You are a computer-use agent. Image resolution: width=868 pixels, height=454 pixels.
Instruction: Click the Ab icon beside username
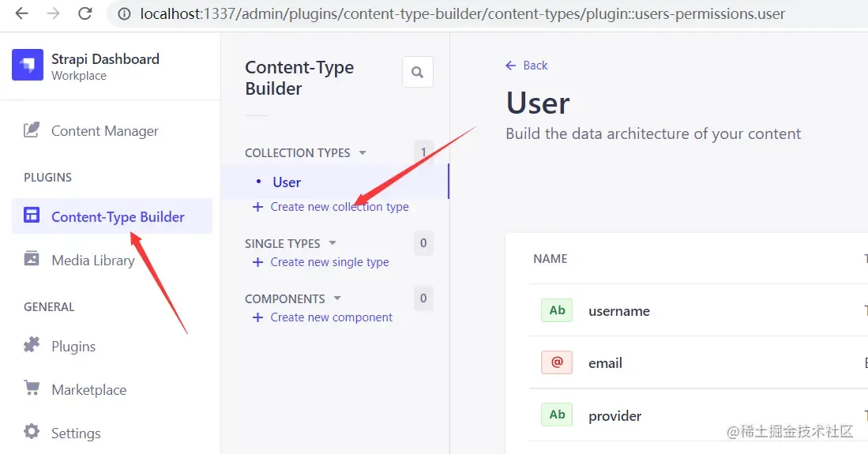557,310
